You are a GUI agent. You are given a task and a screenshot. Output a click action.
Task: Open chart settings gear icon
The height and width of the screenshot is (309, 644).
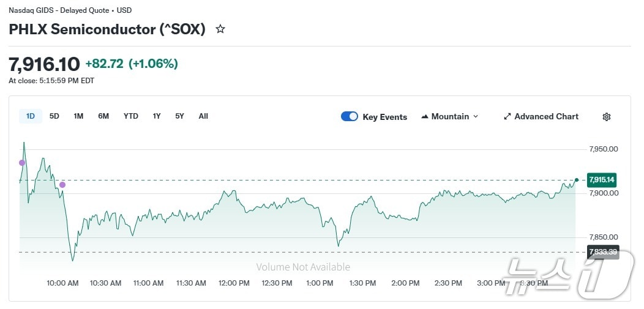pos(606,116)
